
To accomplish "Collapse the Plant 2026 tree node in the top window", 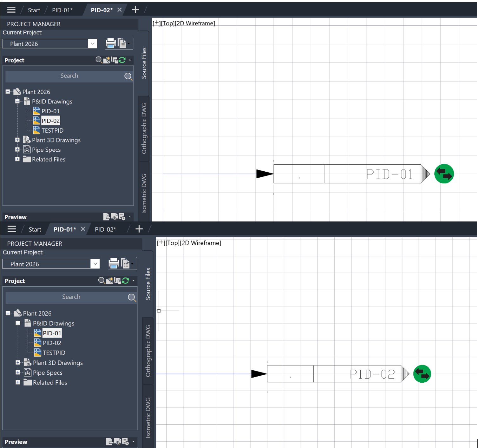I will tap(8, 91).
